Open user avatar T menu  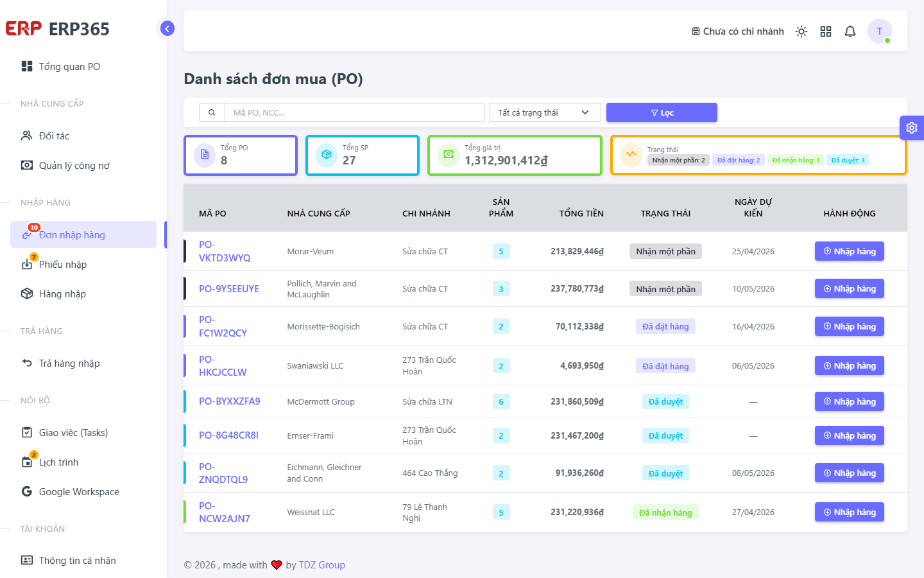pyautogui.click(x=880, y=31)
